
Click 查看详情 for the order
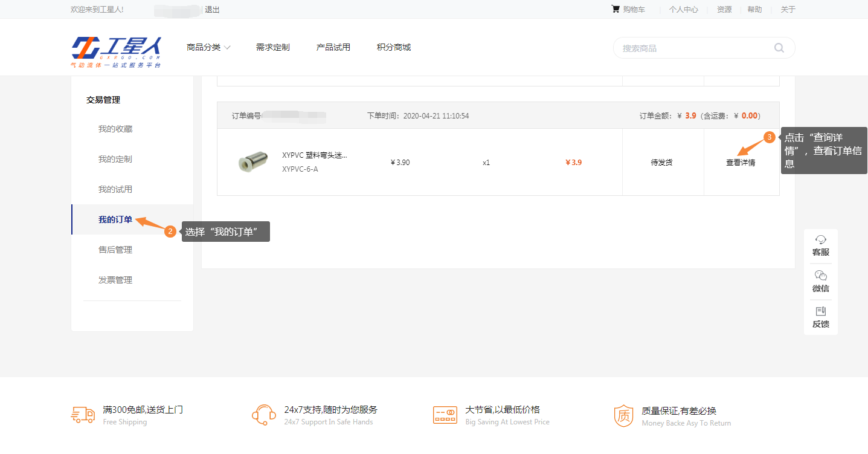(x=741, y=163)
